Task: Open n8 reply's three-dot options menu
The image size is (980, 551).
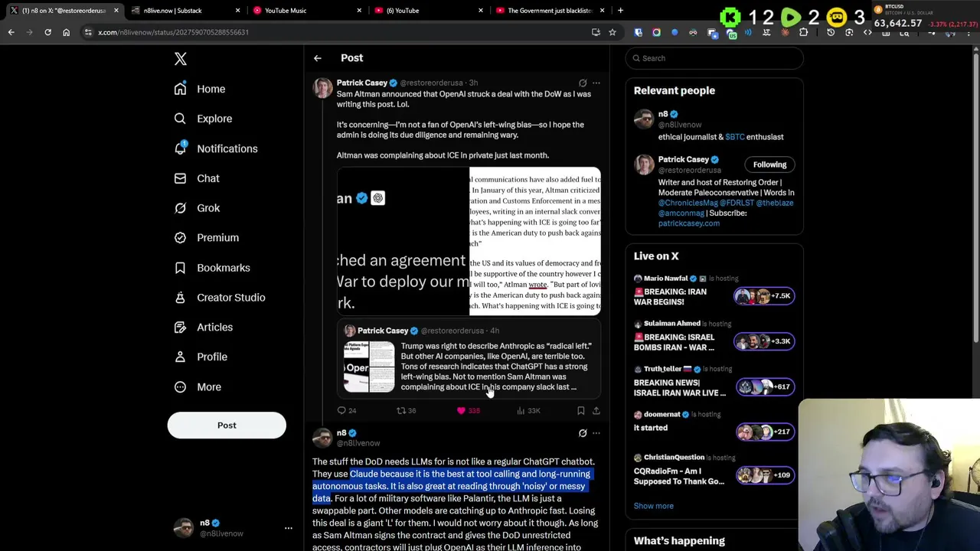Action: click(596, 433)
